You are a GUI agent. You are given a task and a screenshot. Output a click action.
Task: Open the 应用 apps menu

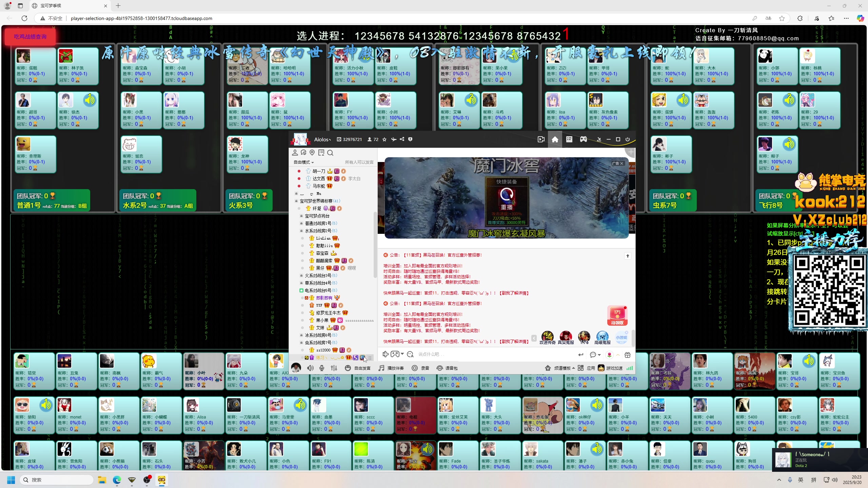[x=587, y=368]
